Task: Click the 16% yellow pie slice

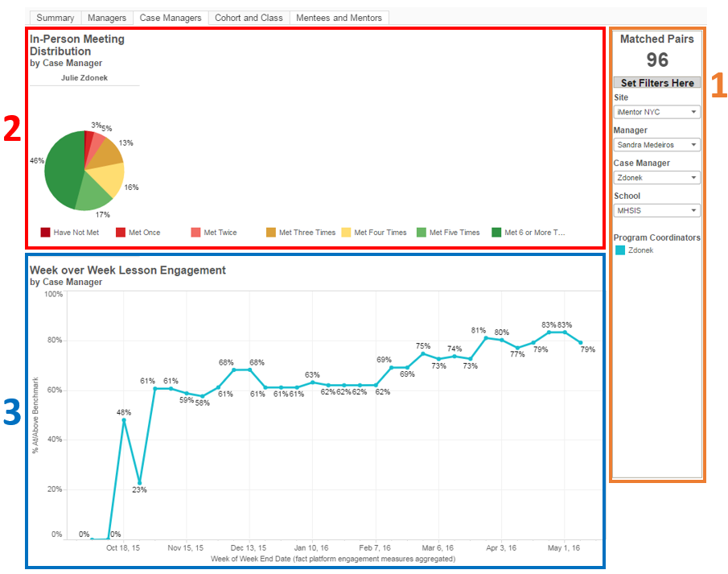Action: click(108, 179)
